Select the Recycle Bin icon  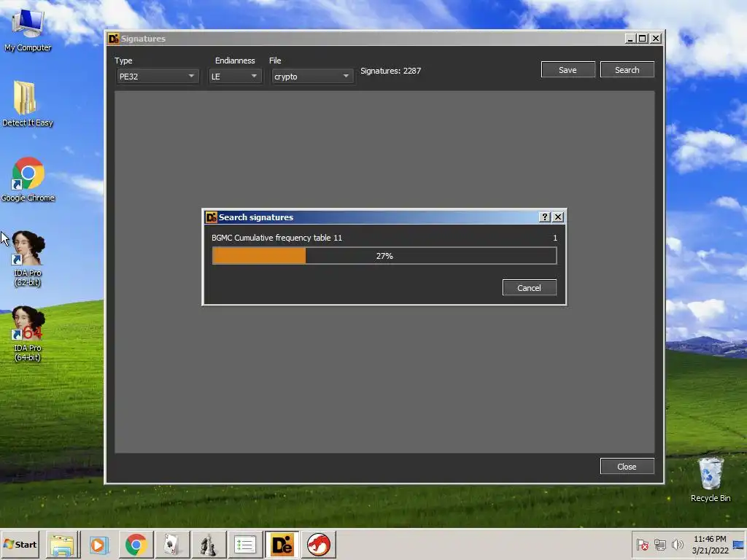point(711,480)
